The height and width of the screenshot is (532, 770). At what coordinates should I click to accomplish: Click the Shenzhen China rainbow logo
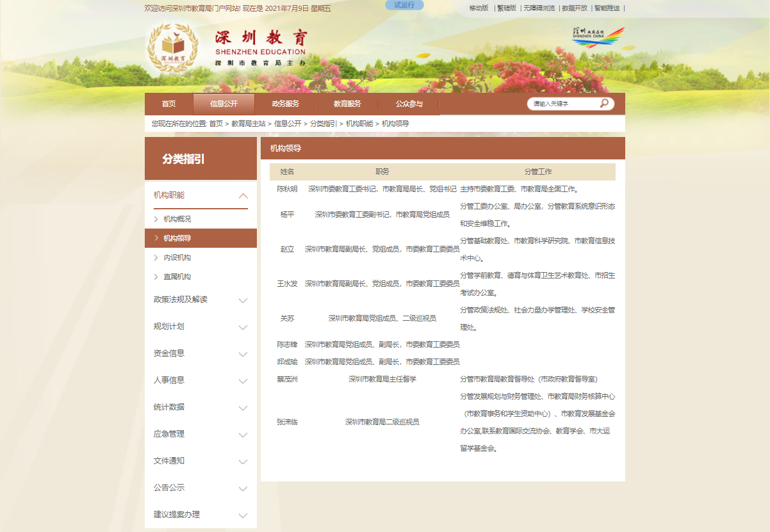click(x=598, y=37)
